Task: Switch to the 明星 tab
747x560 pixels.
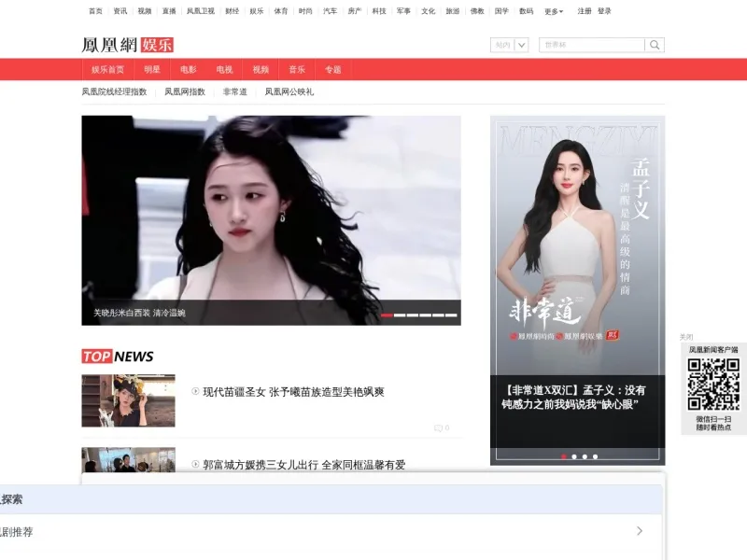Action: pos(152,69)
